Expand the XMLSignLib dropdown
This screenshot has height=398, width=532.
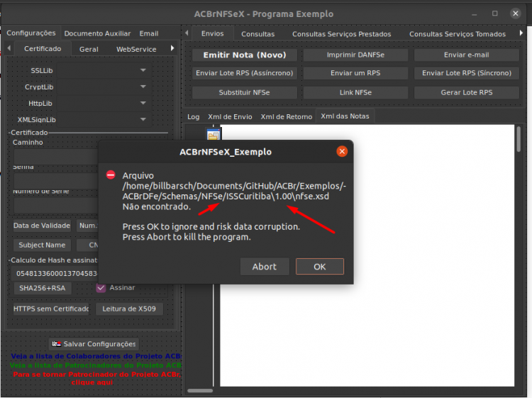[x=143, y=119]
